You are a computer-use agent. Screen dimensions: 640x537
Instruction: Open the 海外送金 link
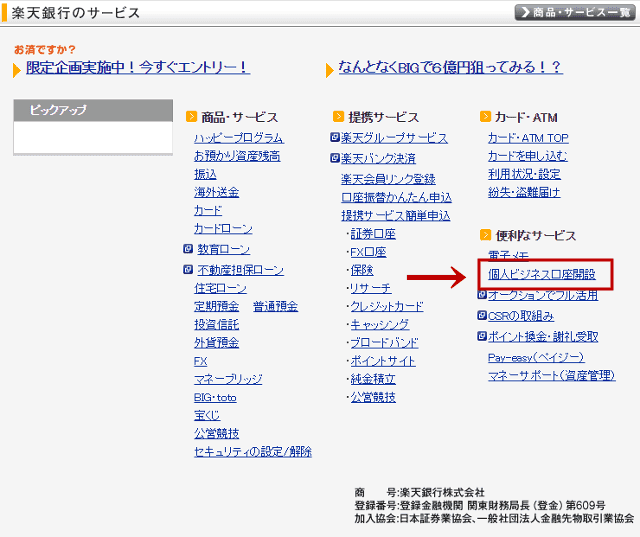(216, 192)
